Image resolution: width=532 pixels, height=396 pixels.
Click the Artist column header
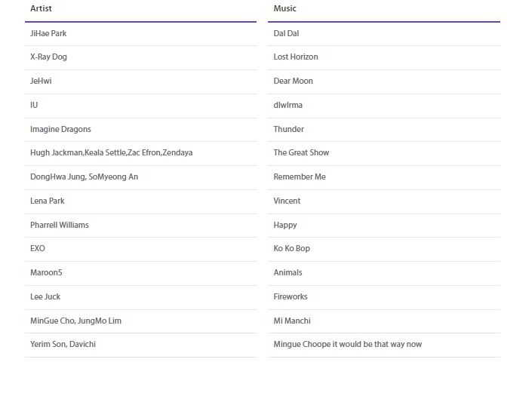[41, 9]
